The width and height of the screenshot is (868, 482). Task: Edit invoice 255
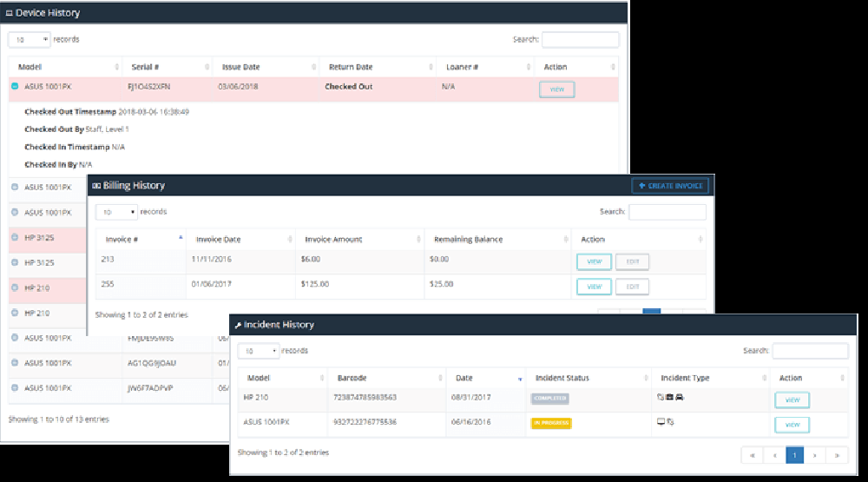(632, 287)
